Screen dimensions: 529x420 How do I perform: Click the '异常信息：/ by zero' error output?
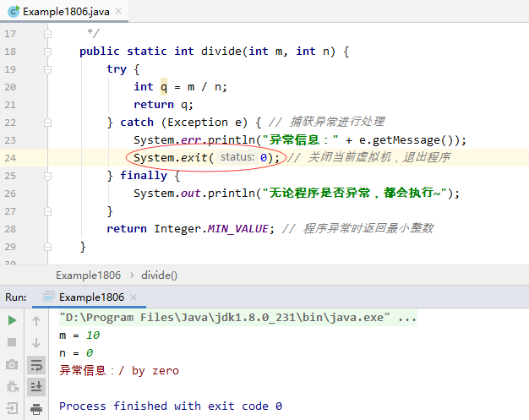click(x=119, y=371)
